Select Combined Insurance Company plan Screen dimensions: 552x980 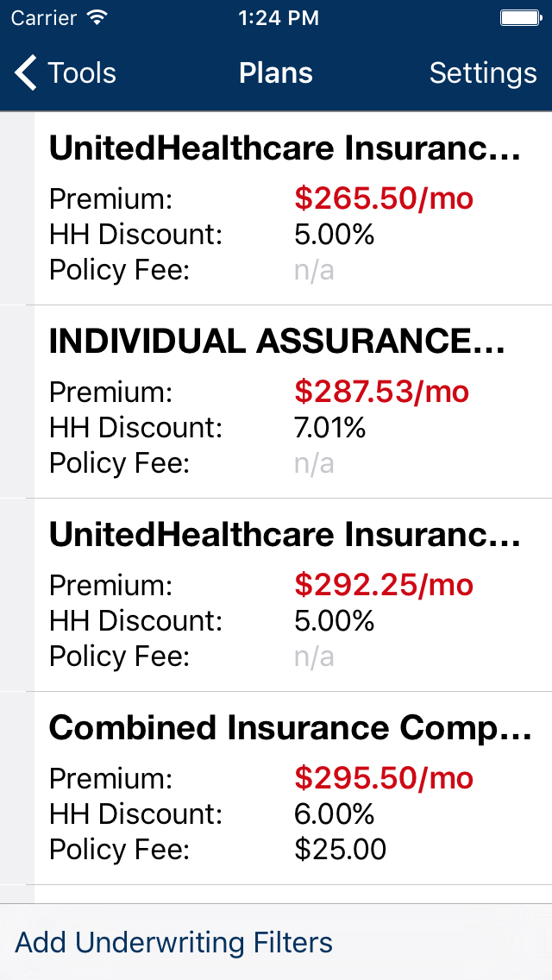pyautogui.click(x=290, y=729)
